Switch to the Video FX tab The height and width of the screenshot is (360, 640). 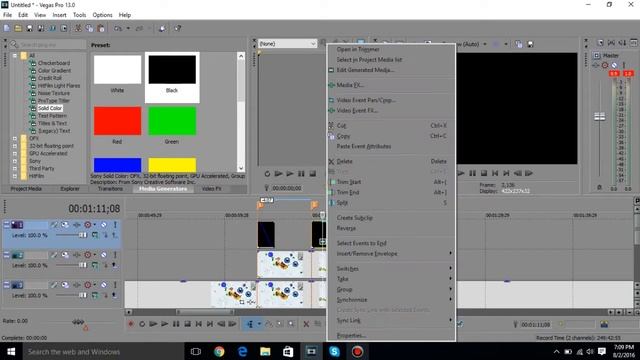pos(211,189)
